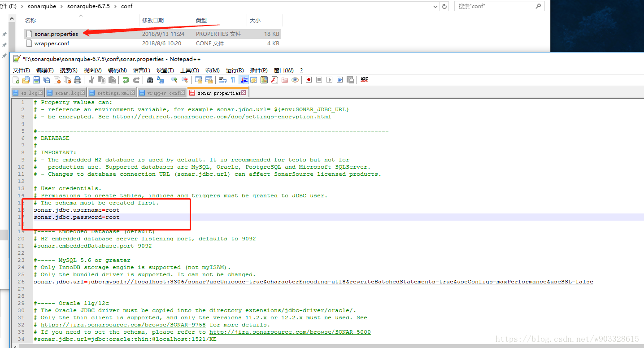This screenshot has width=644, height=348.
Task: Switch to the settings.xml tab
Action: click(x=112, y=93)
